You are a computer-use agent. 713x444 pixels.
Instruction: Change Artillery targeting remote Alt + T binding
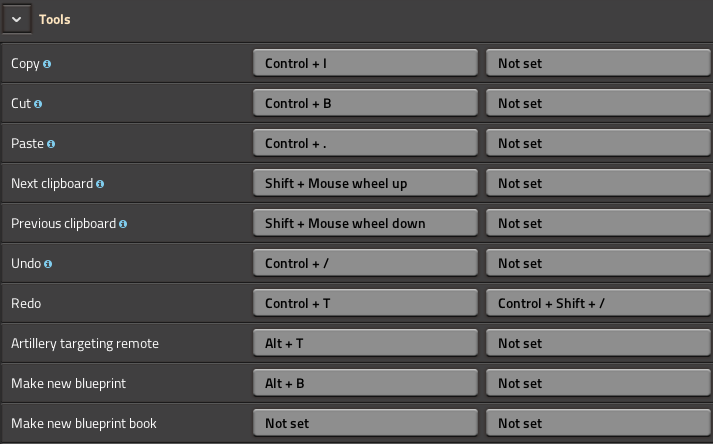365,343
